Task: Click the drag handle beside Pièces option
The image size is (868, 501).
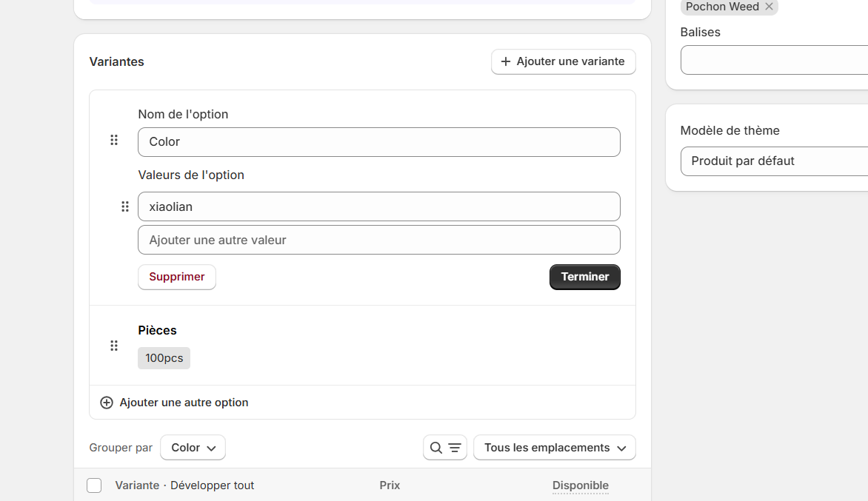Action: click(x=114, y=346)
